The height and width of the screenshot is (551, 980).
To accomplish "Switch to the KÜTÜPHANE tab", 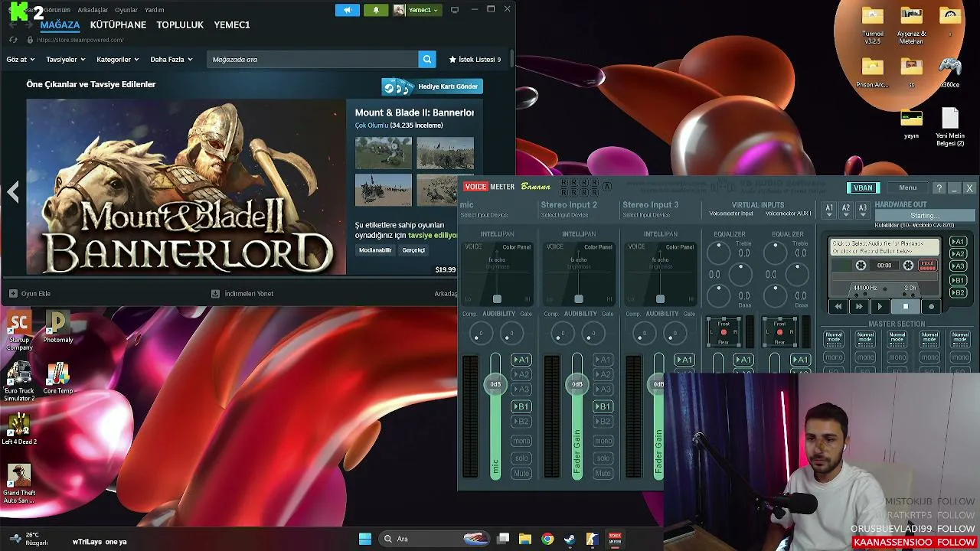I will click(x=118, y=24).
